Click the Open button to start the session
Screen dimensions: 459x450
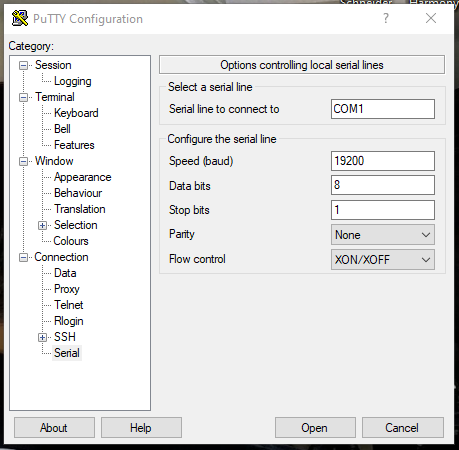click(x=315, y=427)
